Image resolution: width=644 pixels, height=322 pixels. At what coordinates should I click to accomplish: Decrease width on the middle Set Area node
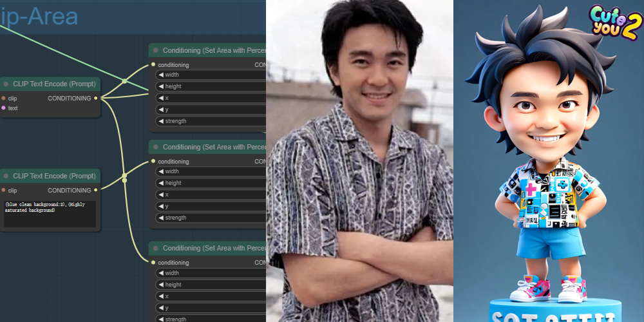[160, 171]
